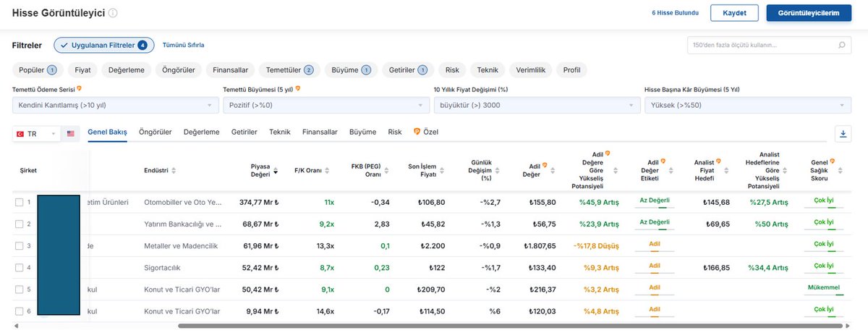Screen dimensions: 868x333
Task: Sort by Adil Değer column arrows
Action: click(553, 171)
